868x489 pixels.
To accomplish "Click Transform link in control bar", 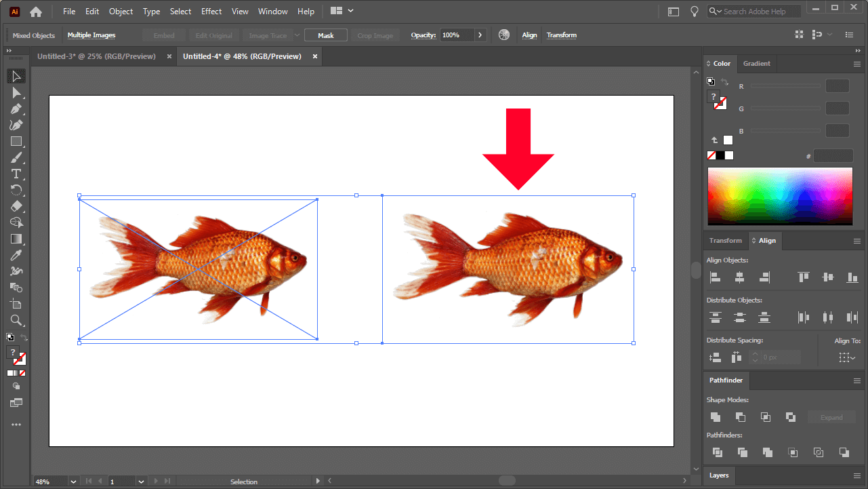I will (x=562, y=35).
